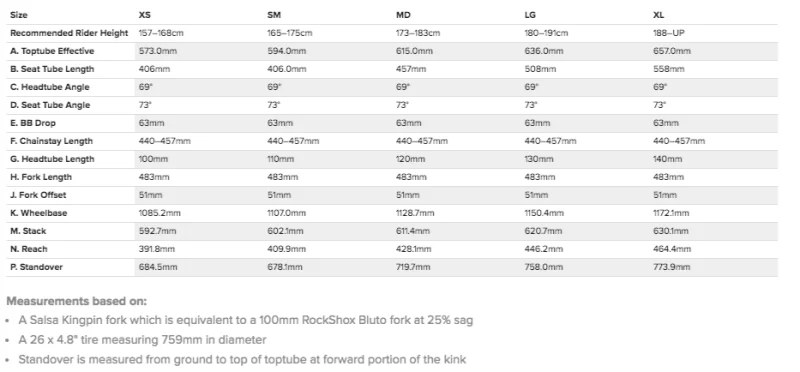800x372 pixels.
Task: Select the SM size column header
Action: (273, 15)
